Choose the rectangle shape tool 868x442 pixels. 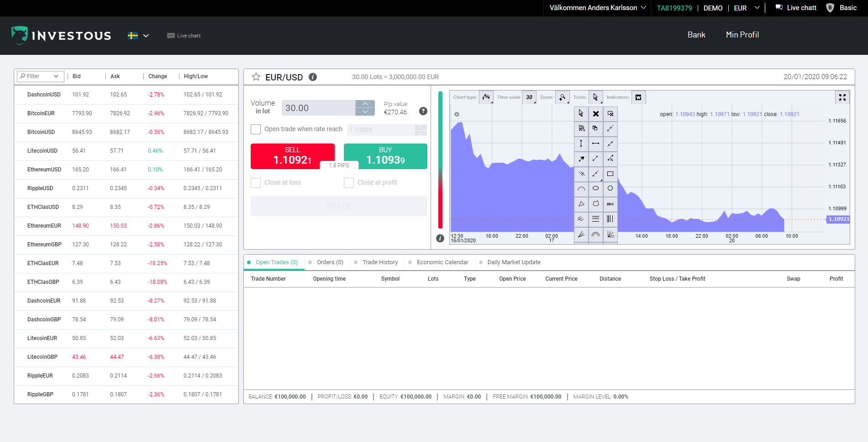[610, 174]
